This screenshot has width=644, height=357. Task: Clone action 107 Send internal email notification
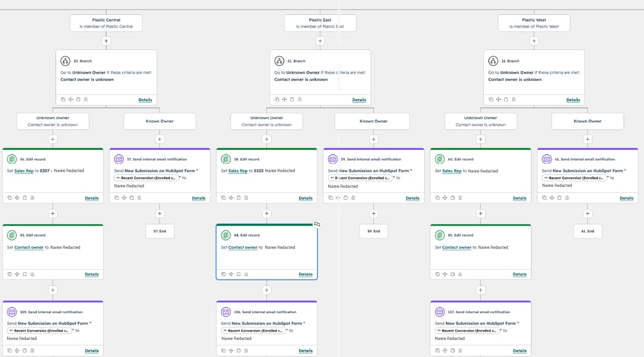(x=438, y=351)
